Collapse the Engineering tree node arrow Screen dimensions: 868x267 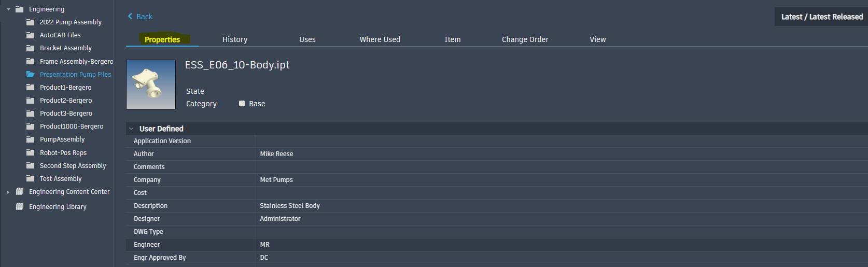(x=8, y=9)
